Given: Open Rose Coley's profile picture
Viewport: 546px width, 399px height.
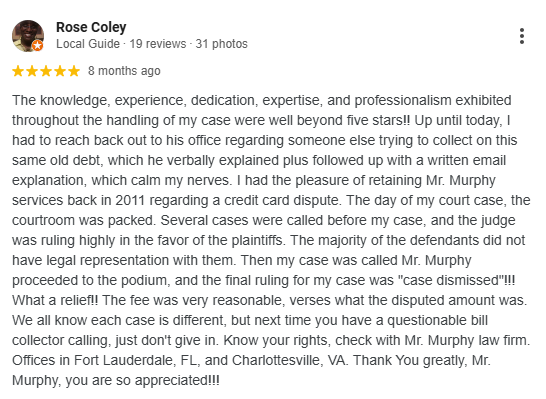Looking at the screenshot, I should [28, 36].
